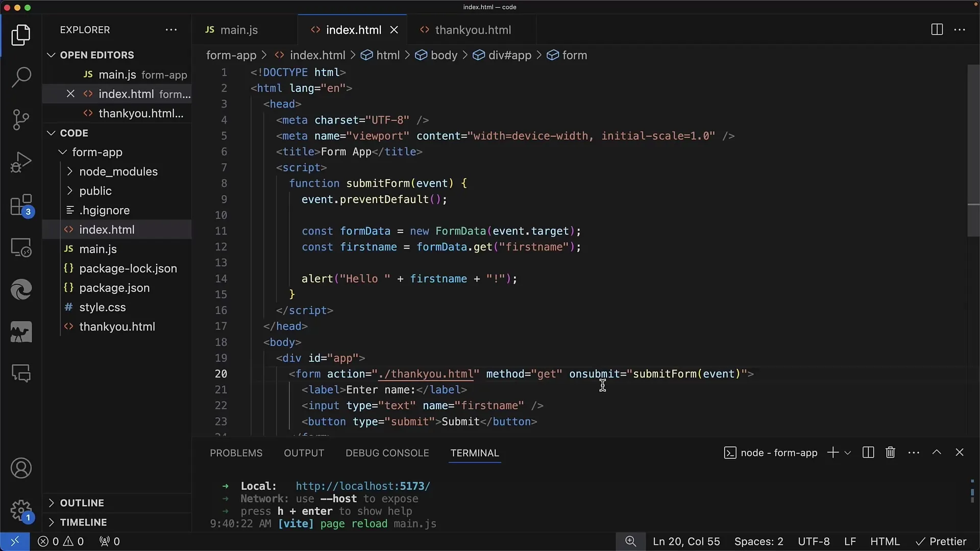Image resolution: width=980 pixels, height=551 pixels.
Task: Switch to the PROBLEMS tab in panel
Action: (236, 453)
